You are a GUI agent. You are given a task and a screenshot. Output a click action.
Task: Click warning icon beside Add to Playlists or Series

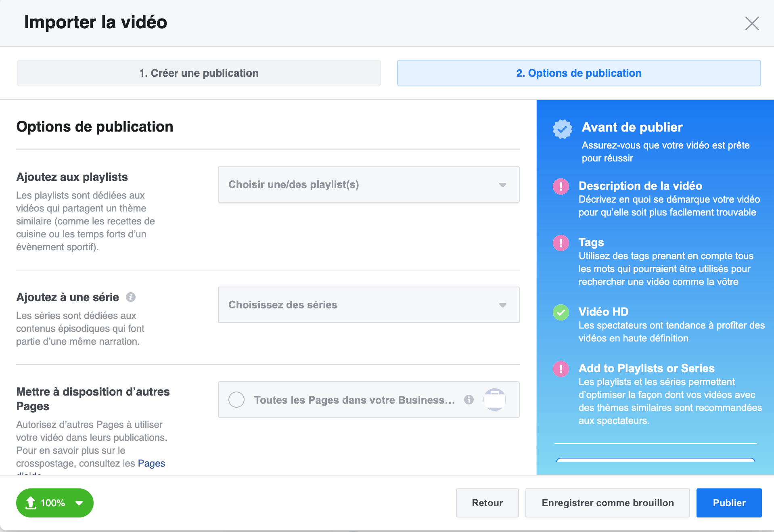(x=561, y=369)
